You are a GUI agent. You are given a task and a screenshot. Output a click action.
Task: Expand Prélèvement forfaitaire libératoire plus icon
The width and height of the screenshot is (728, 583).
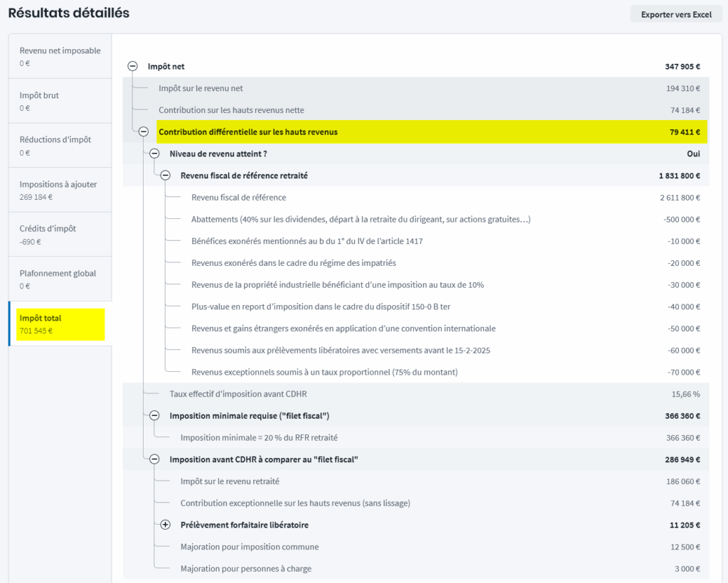pos(166,525)
